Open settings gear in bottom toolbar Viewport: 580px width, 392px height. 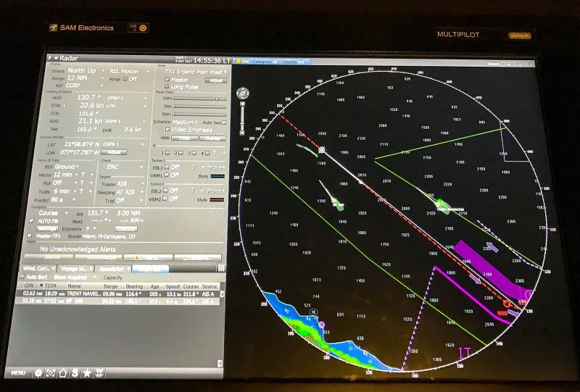click(38, 372)
